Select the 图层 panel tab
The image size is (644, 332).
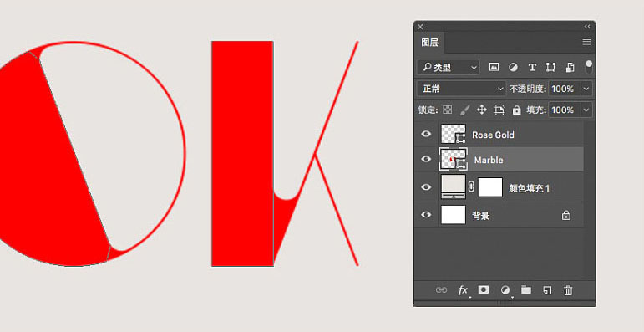click(x=429, y=43)
